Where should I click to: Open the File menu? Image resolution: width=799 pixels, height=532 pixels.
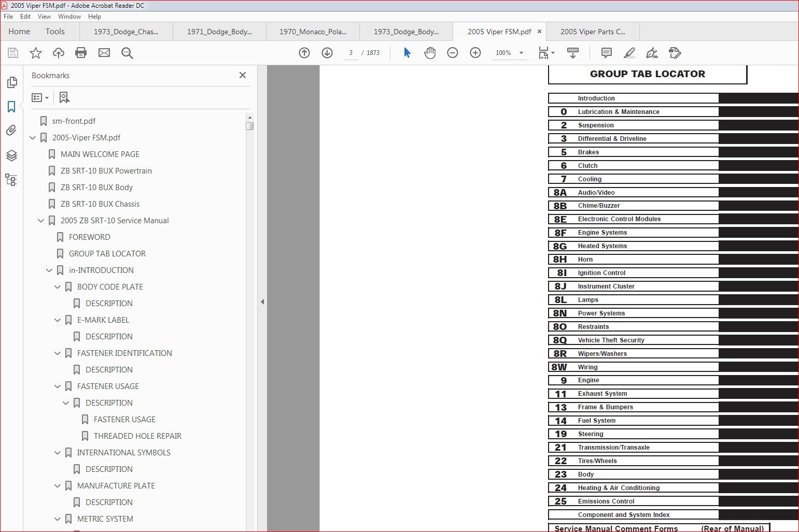(x=8, y=17)
